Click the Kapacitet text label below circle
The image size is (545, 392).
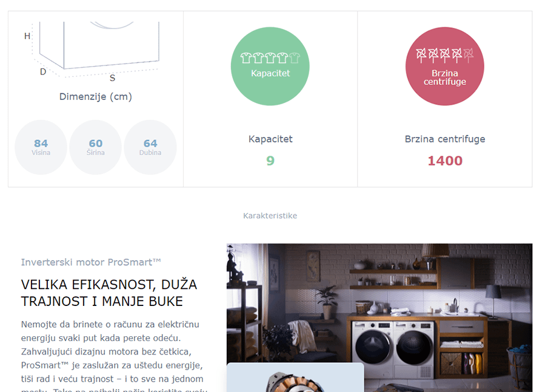coord(270,139)
